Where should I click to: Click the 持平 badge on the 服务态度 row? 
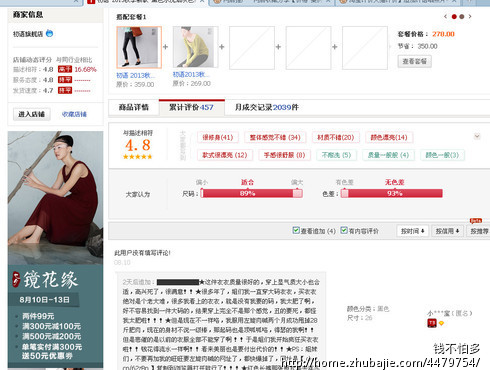click(65, 80)
